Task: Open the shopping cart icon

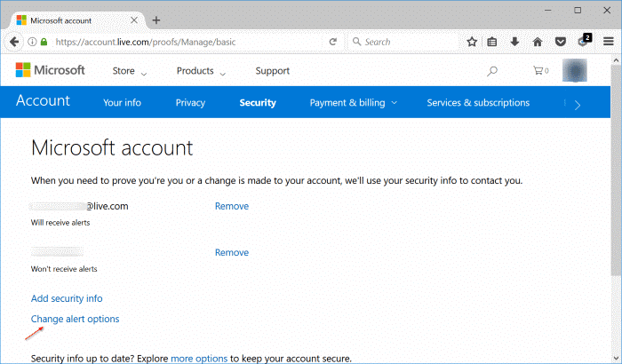Action: 540,70
